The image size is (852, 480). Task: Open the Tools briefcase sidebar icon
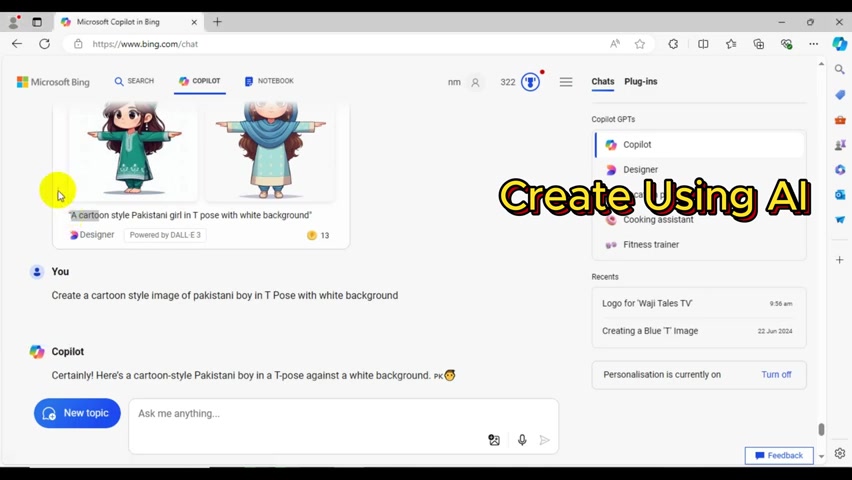pyautogui.click(x=840, y=120)
